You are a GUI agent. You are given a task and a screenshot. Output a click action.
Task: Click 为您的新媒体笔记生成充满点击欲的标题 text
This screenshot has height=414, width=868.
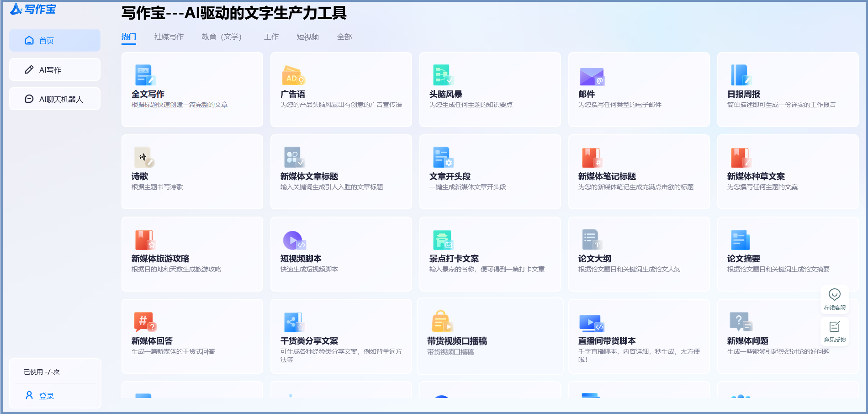click(636, 187)
